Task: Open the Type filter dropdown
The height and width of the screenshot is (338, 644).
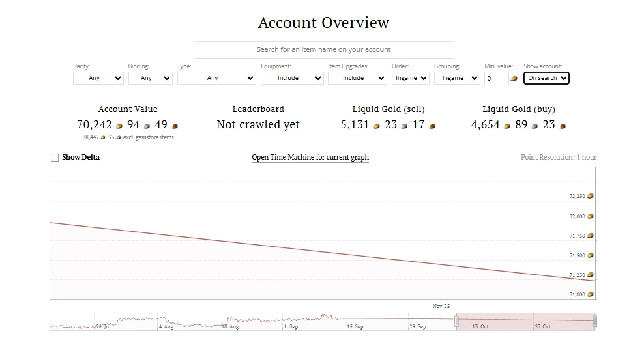Action: pyautogui.click(x=216, y=78)
